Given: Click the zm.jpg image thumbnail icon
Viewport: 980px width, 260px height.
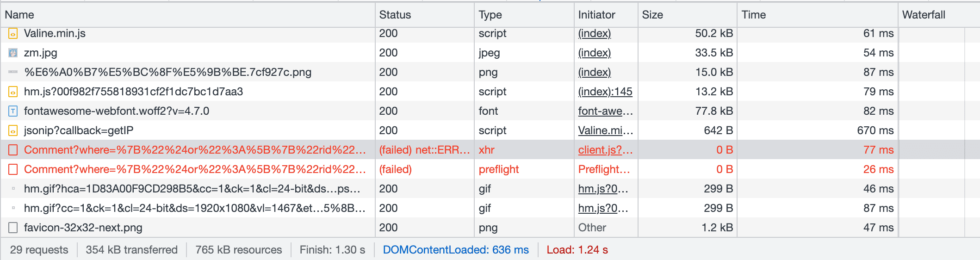Looking at the screenshot, I should tap(13, 53).
